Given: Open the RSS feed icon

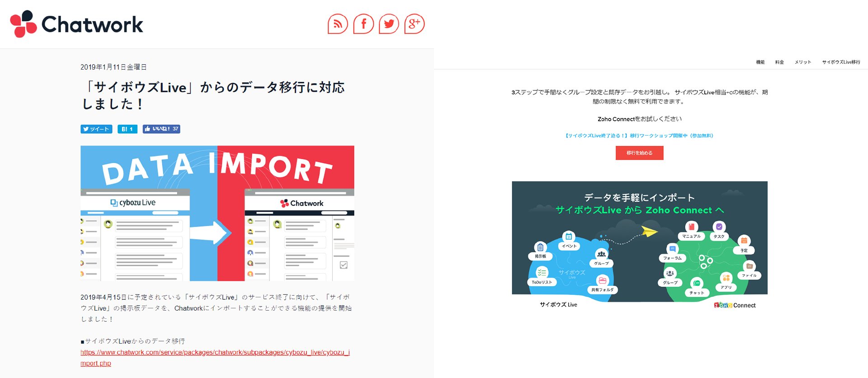Looking at the screenshot, I should 338,24.
